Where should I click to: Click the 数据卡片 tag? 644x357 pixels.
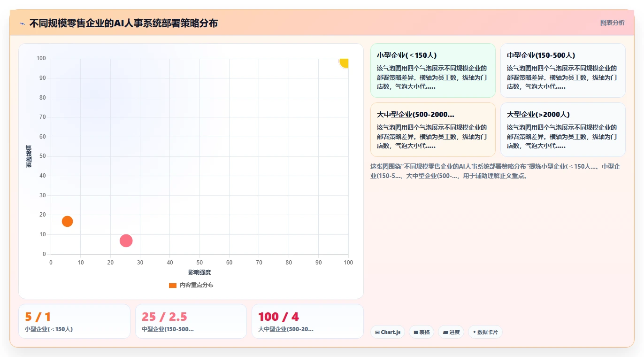485,332
